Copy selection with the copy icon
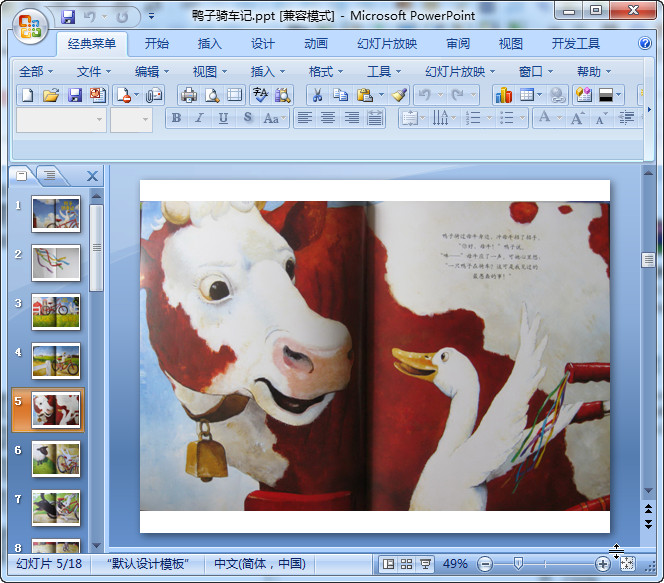 (340, 95)
